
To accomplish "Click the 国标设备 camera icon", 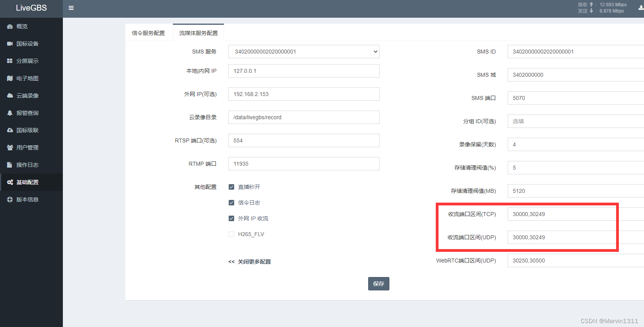I will point(10,44).
